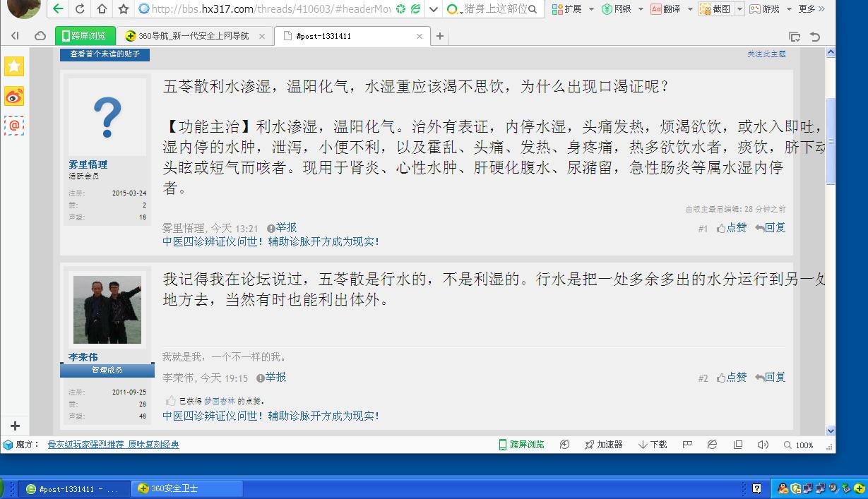Image resolution: width=868 pixels, height=499 pixels.
Task: Click 回复 on post #1
Action: (771, 228)
